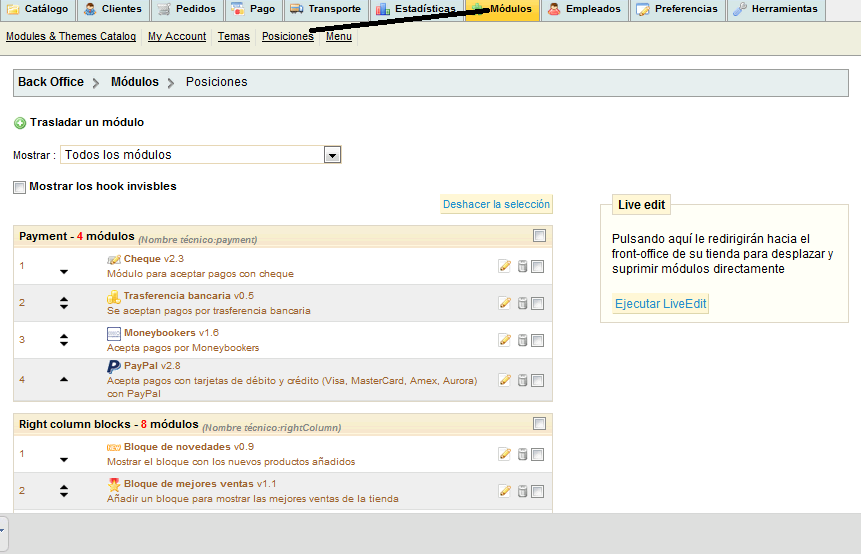Click the green plus Trasladar icon
Image resolution: width=861 pixels, height=554 pixels.
click(20, 123)
